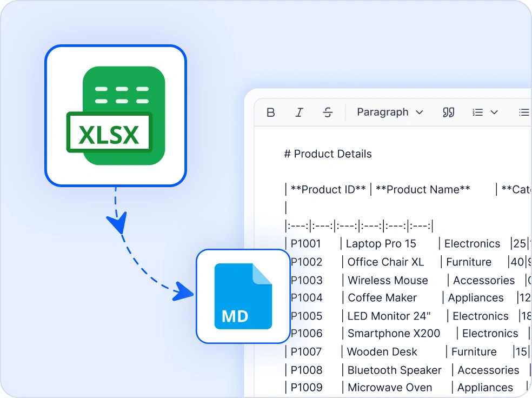
Task: Expand the list options chevron
Action: point(494,112)
